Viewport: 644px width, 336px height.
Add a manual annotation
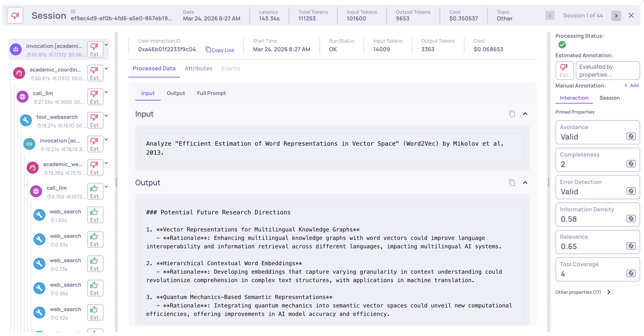pyautogui.click(x=631, y=85)
